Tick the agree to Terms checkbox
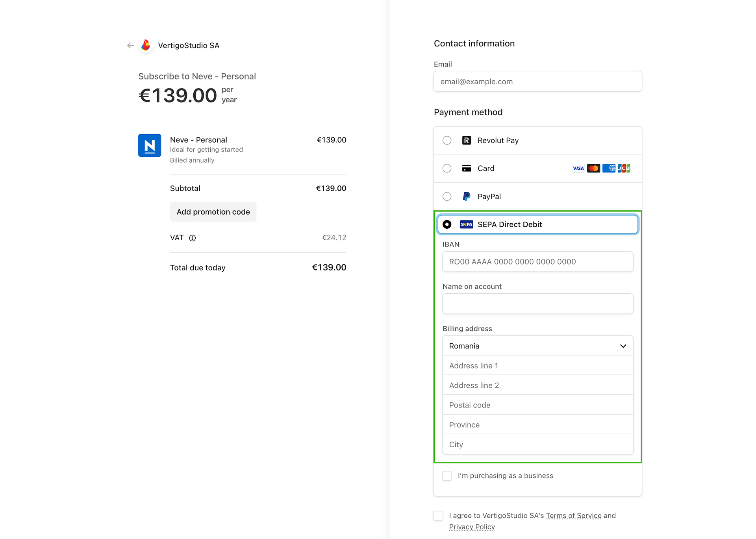The image size is (756, 539). (x=438, y=516)
